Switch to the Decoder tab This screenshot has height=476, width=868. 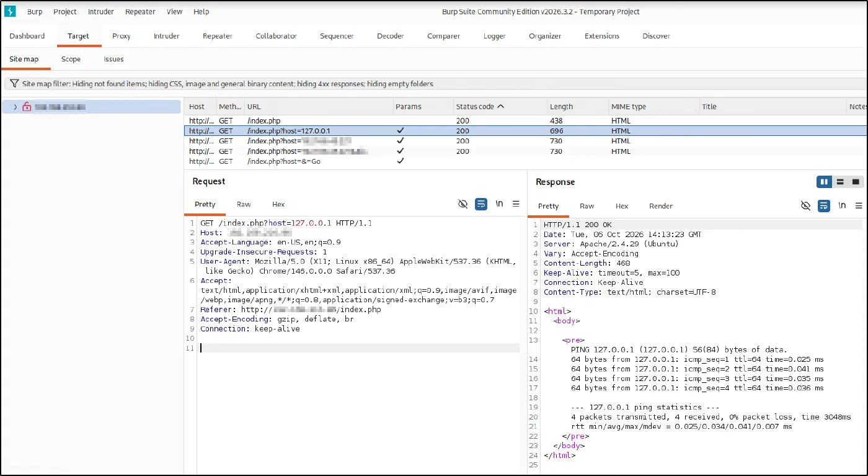coord(391,36)
